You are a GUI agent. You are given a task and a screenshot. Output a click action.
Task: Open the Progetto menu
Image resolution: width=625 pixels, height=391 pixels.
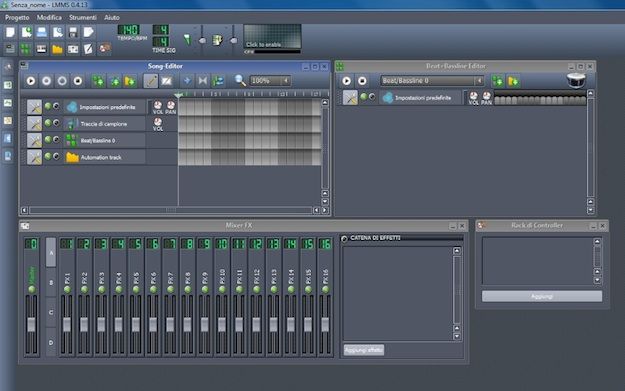click(17, 18)
